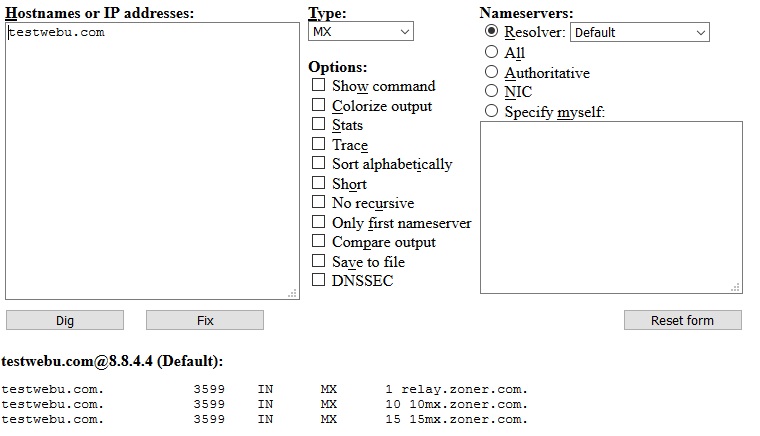760x436 pixels.
Task: Enable the Compare output checkbox
Action: point(319,241)
